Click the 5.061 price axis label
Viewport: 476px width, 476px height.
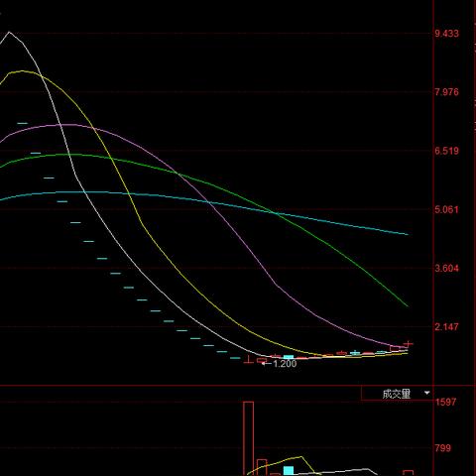pos(446,209)
